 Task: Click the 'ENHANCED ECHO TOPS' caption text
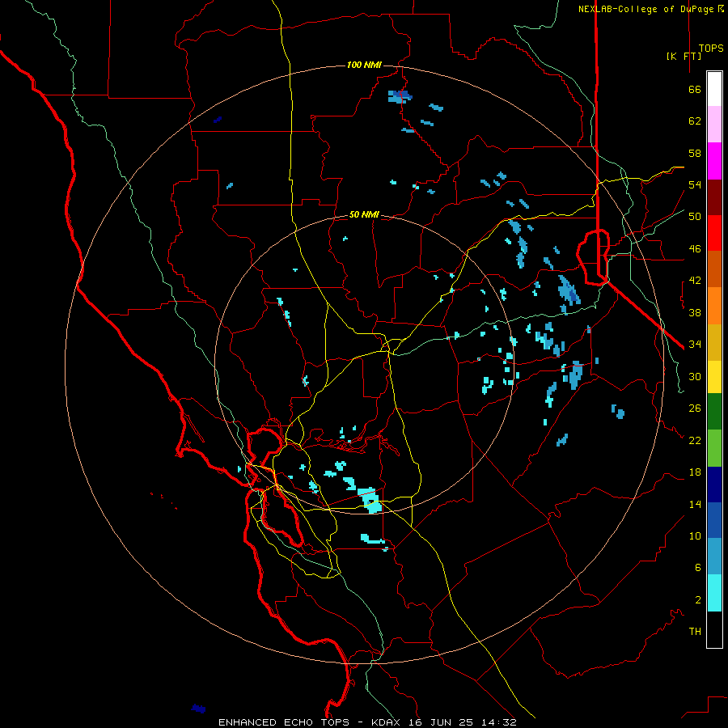(284, 722)
